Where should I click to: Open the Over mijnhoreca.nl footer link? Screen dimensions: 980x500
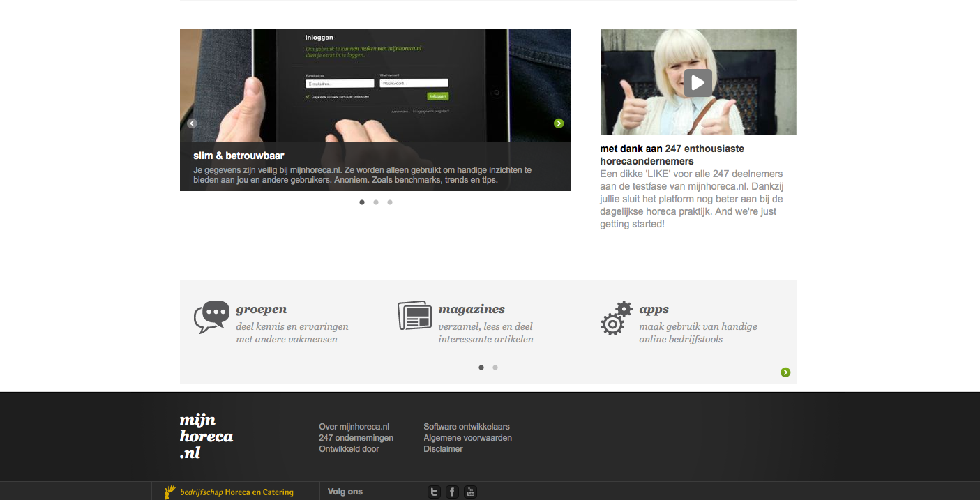(354, 427)
